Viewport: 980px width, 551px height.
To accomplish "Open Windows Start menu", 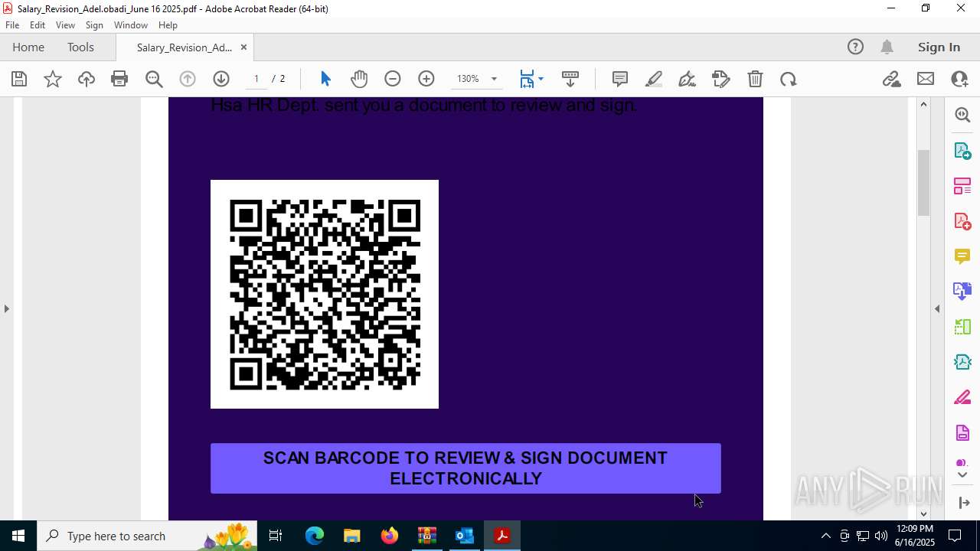I will coord(18,536).
